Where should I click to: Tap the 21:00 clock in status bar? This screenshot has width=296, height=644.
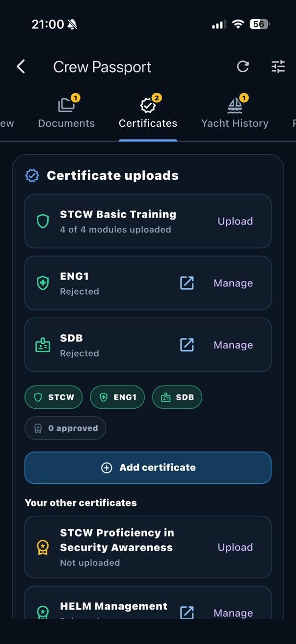48,24
